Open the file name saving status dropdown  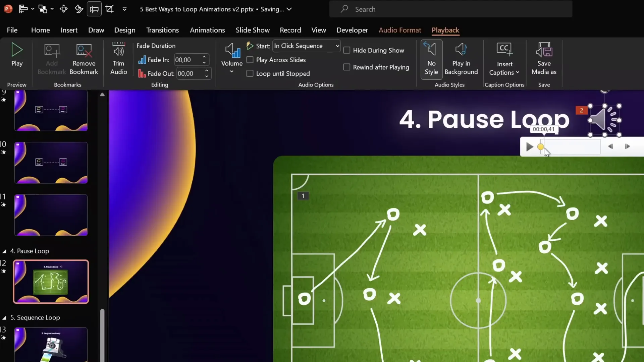289,9
